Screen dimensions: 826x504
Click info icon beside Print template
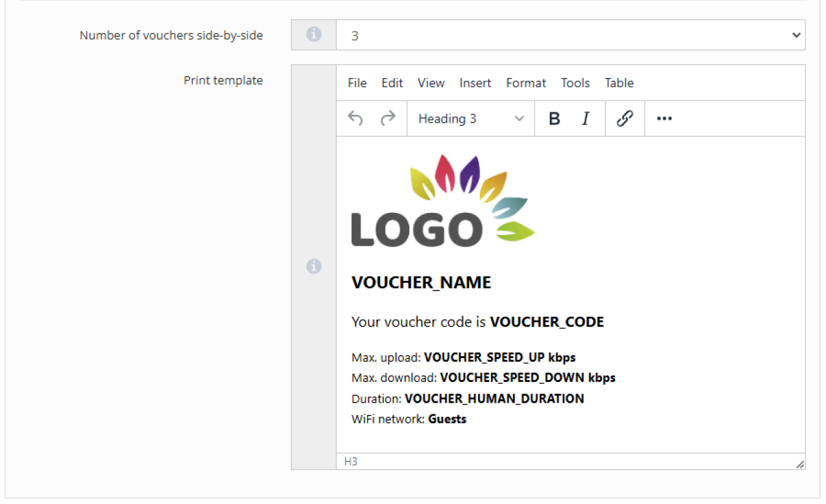314,266
